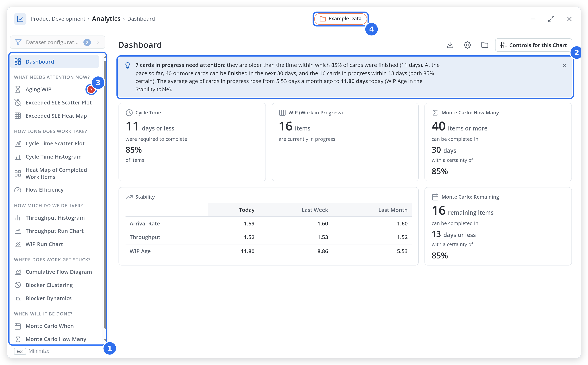The image size is (588, 365).
Task: Open Throughput Histogram
Action: (55, 218)
